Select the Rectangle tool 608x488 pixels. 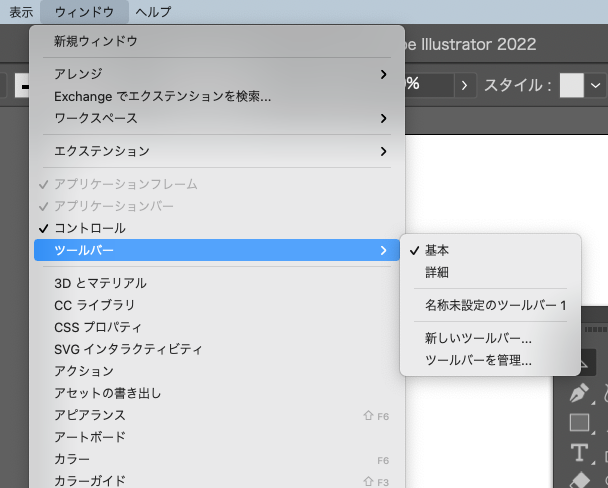(x=581, y=423)
